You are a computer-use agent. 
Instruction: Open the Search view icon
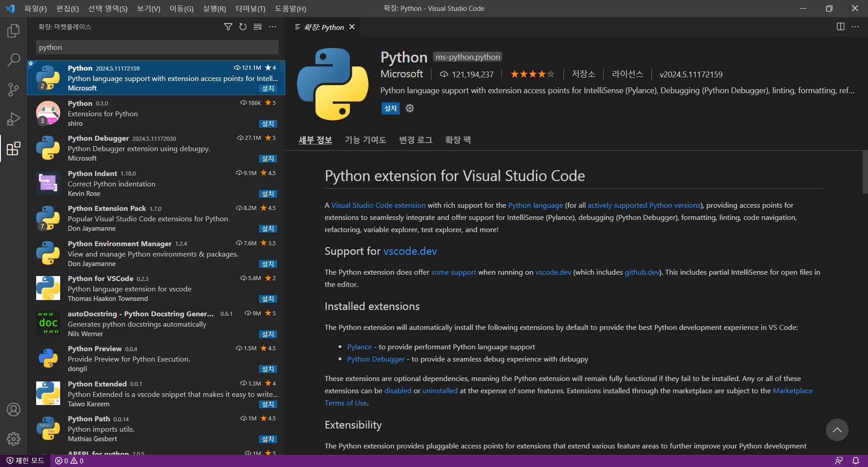click(x=14, y=60)
